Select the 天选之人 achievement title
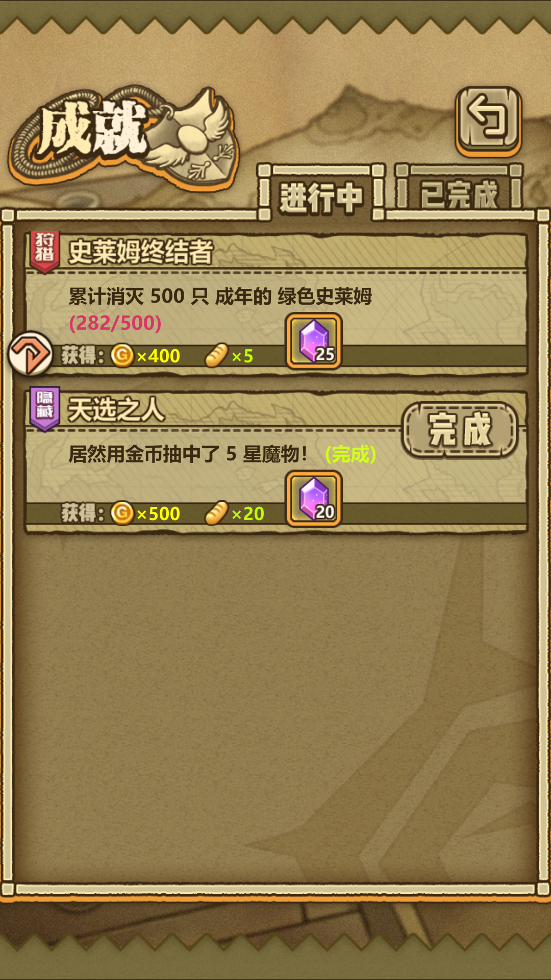This screenshot has height=980, width=551. pyautogui.click(x=116, y=409)
